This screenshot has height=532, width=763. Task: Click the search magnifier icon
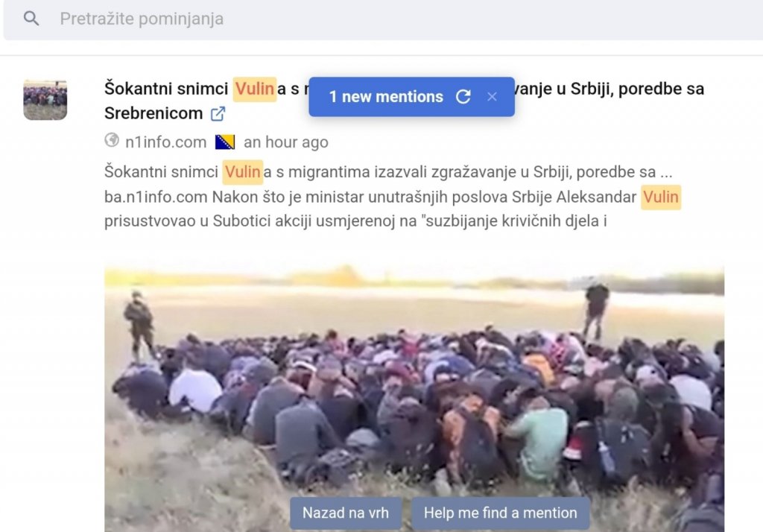pos(31,19)
